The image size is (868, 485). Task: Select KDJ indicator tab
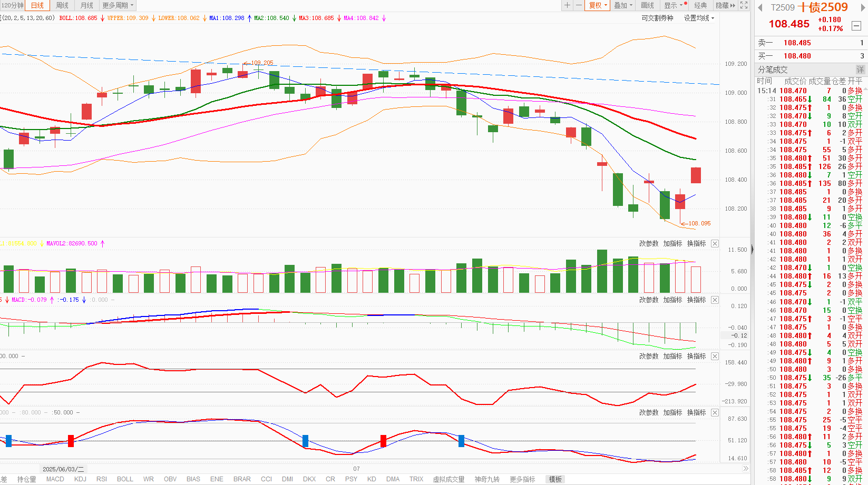[x=80, y=479]
